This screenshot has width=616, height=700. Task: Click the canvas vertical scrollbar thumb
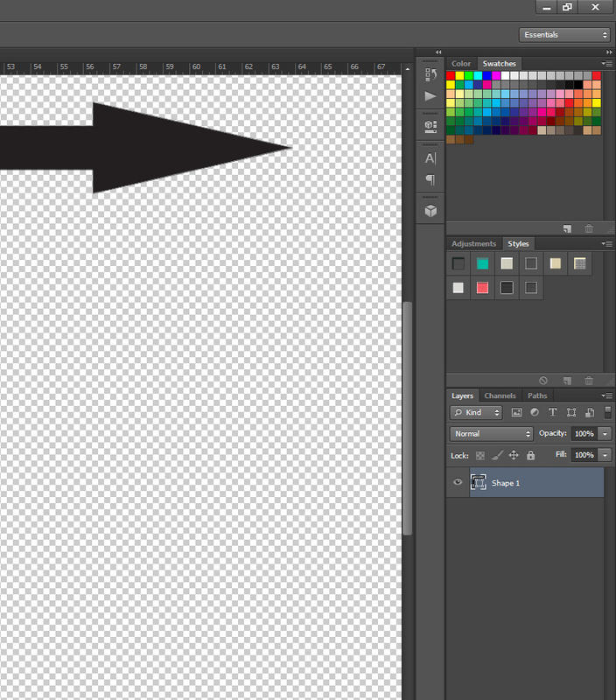407,418
